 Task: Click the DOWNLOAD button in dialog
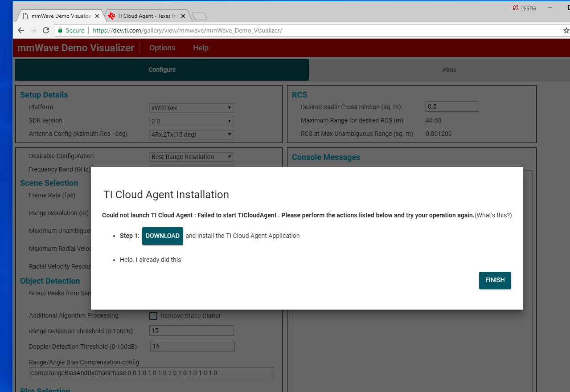pos(163,236)
